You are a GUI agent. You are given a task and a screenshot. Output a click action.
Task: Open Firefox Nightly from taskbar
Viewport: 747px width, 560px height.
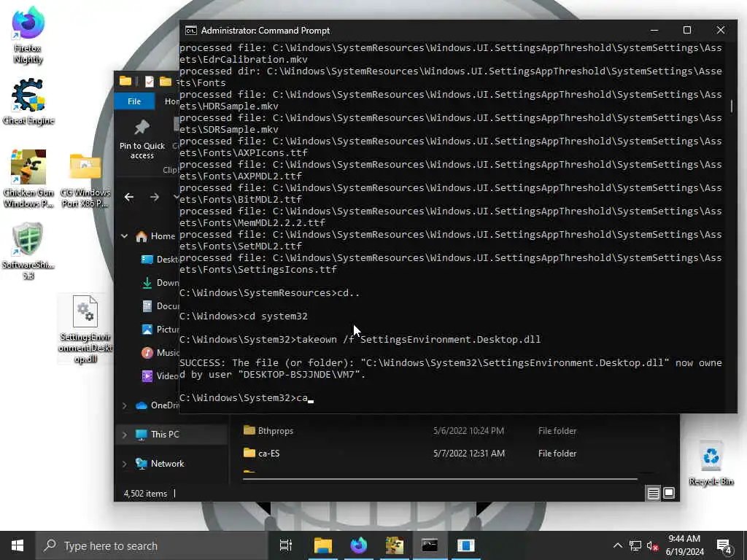point(359,545)
